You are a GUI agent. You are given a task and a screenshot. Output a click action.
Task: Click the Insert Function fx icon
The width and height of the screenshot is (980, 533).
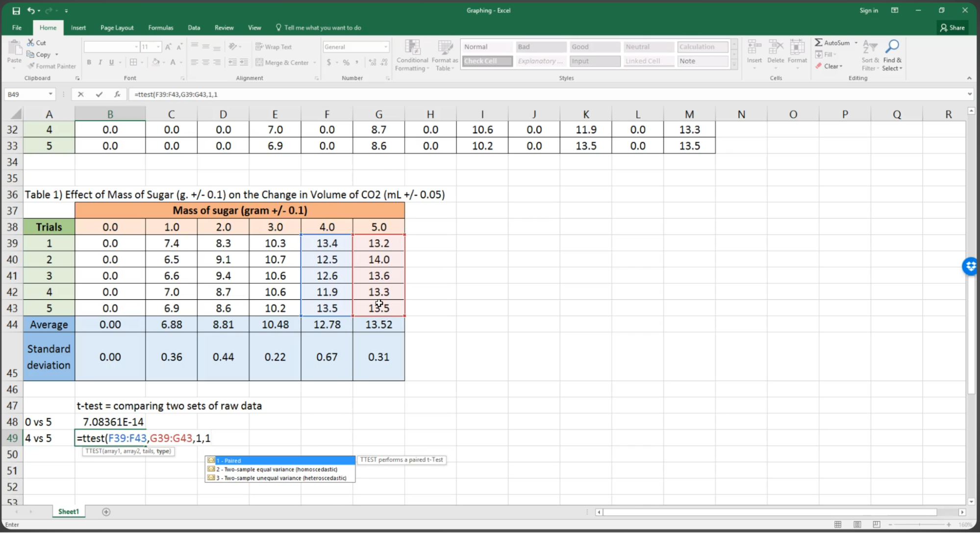tap(117, 94)
